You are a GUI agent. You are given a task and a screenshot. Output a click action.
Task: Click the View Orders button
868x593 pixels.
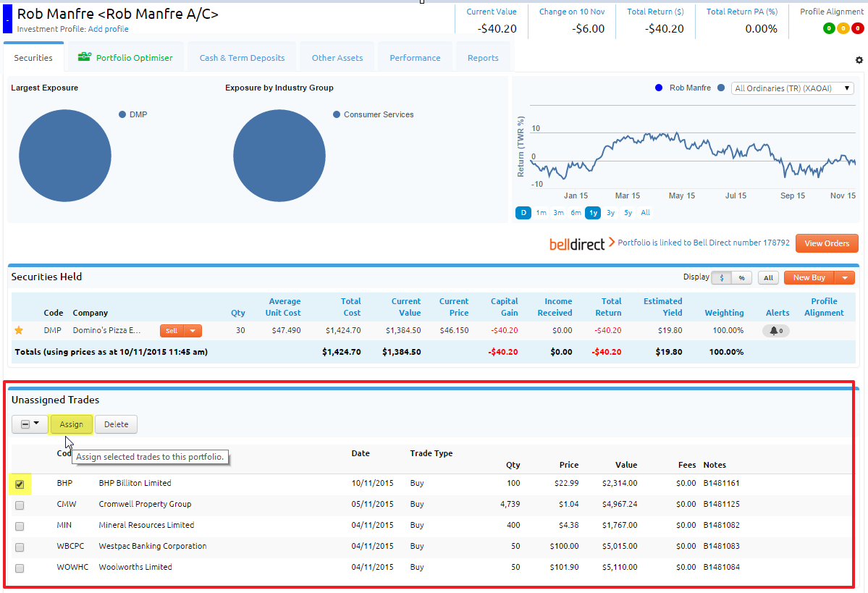827,243
